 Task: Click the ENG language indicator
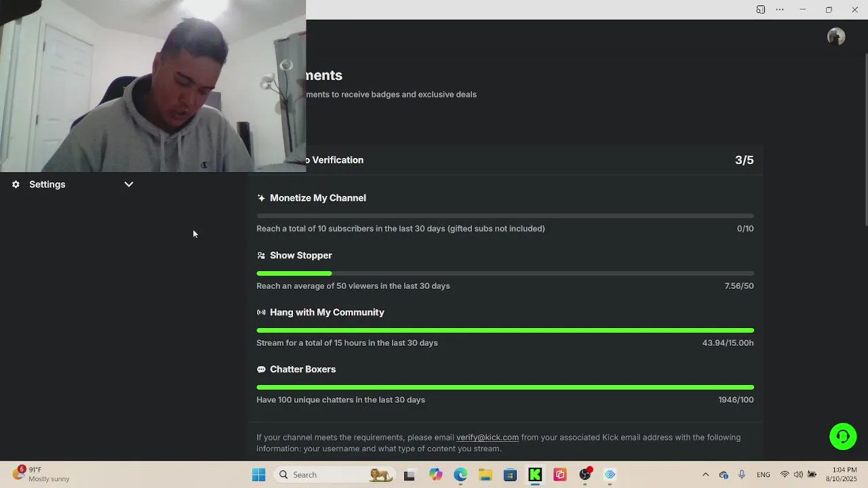click(x=764, y=475)
